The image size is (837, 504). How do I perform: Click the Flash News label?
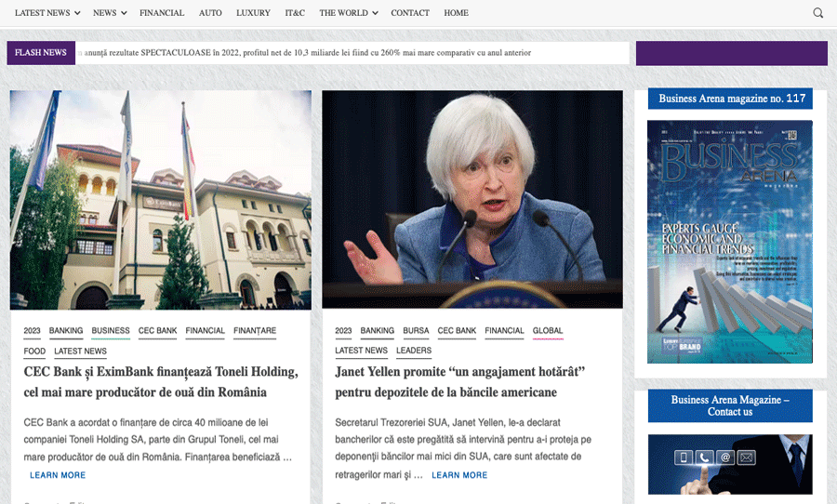tap(41, 53)
